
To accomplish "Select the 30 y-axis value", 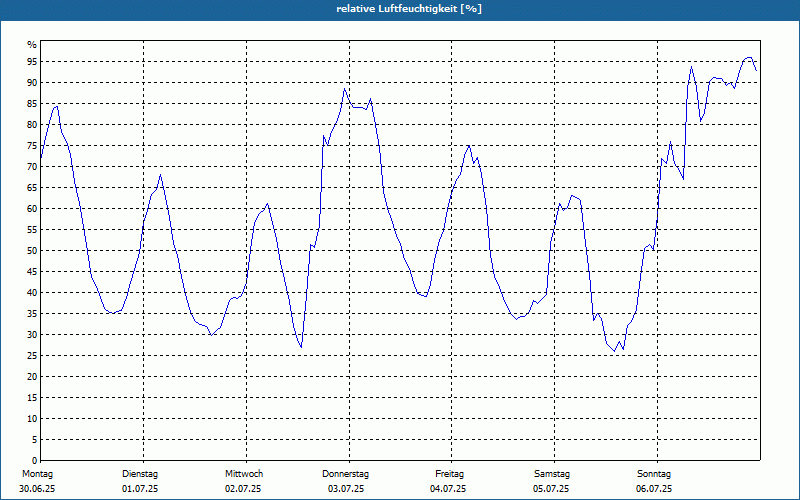I will click(x=32, y=335).
